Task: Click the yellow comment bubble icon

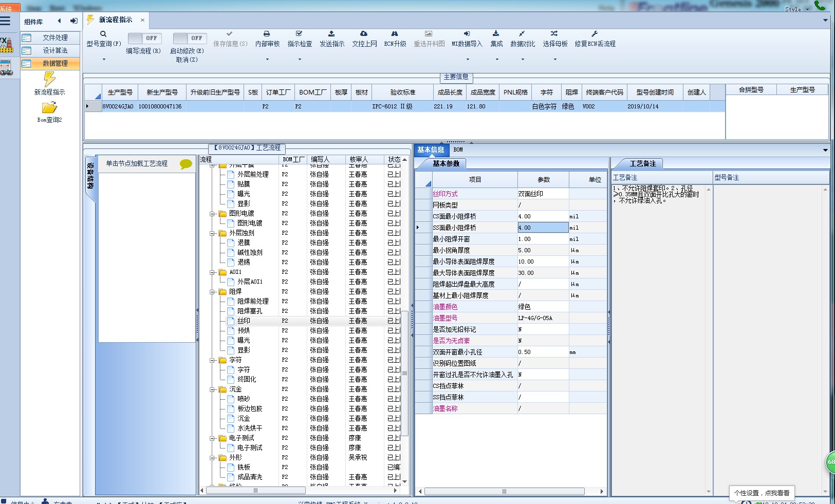Action: [185, 164]
